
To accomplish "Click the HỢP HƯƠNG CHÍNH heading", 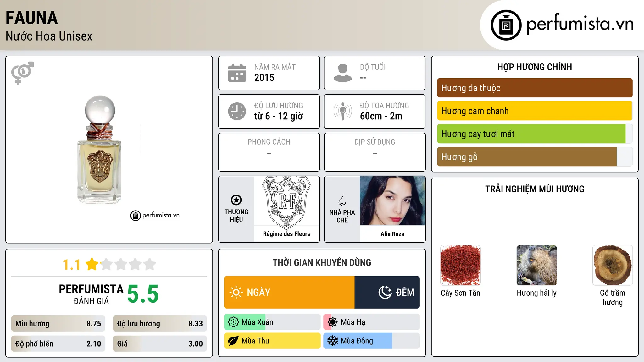I will point(535,67).
